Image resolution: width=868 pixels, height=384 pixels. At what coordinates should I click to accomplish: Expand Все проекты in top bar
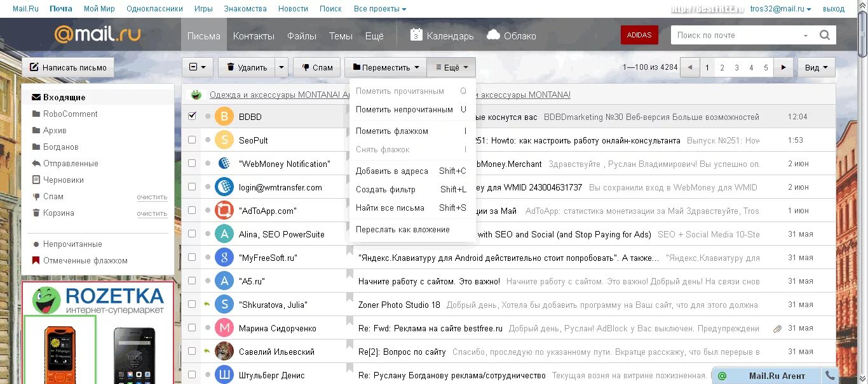coord(380,9)
